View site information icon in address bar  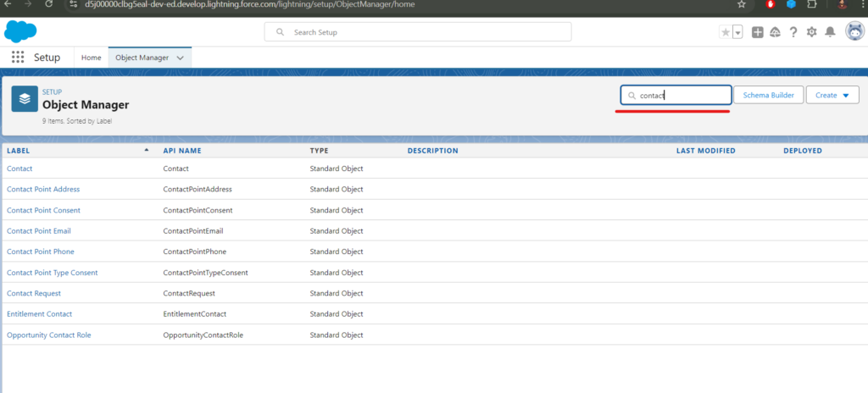(75, 4)
